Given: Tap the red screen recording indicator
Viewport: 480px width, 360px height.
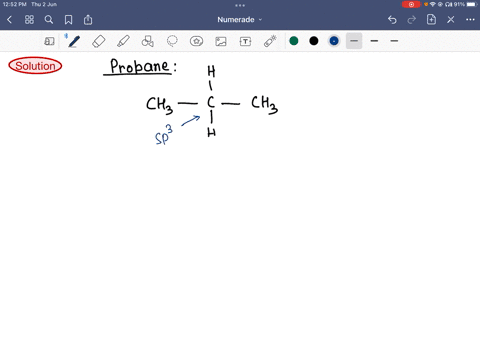Looking at the screenshot, I should click(x=411, y=4).
